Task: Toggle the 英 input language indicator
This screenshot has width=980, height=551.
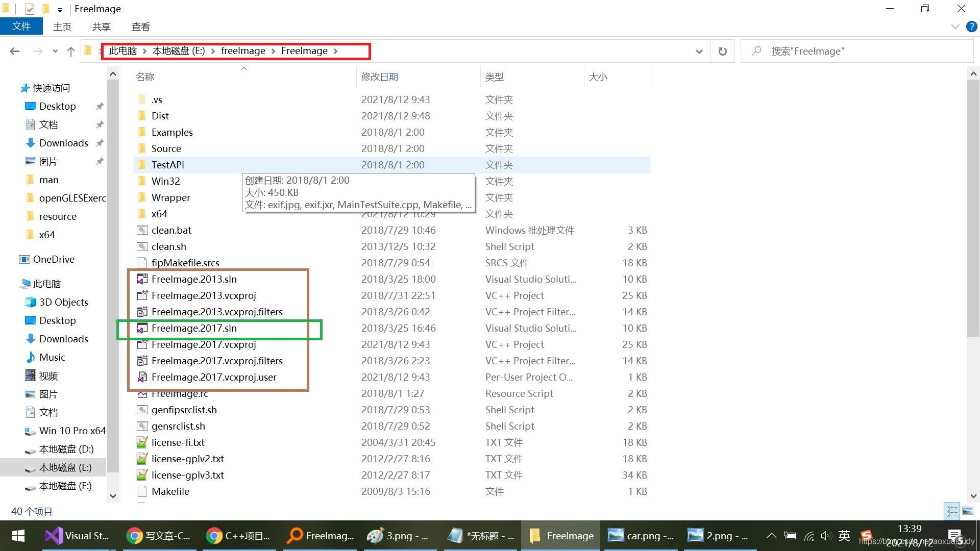Action: click(x=844, y=536)
